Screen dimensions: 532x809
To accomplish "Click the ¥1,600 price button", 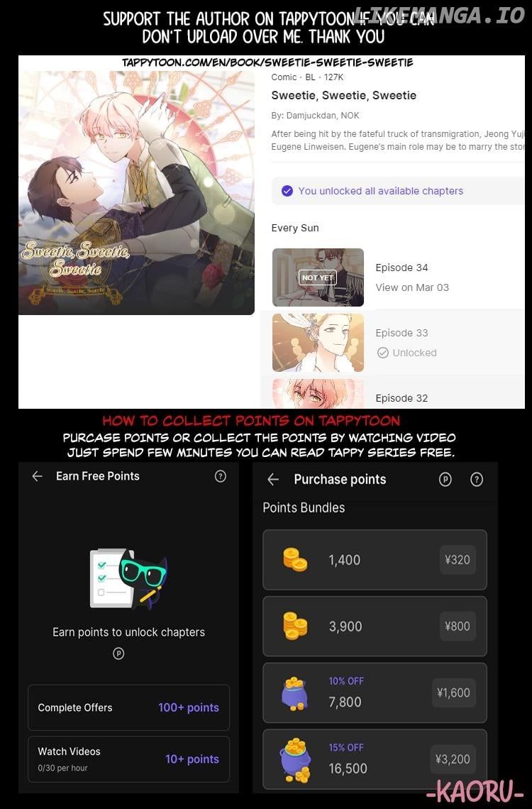I will (453, 693).
